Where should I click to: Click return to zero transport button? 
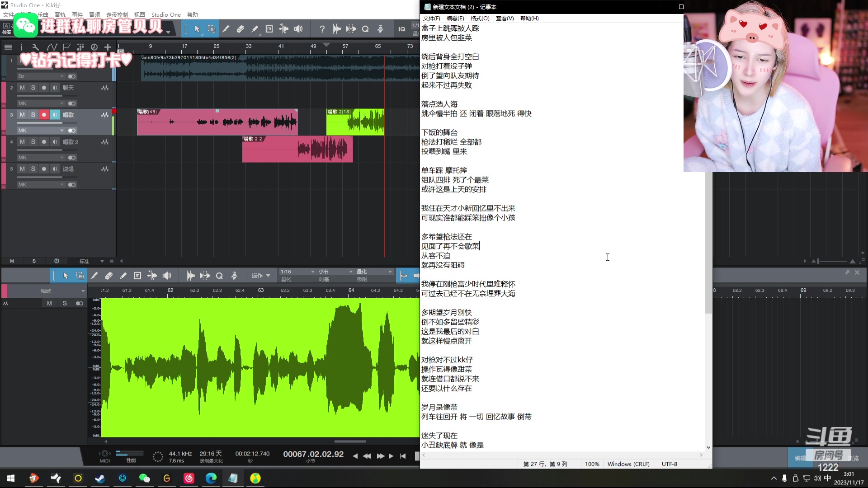[402, 456]
